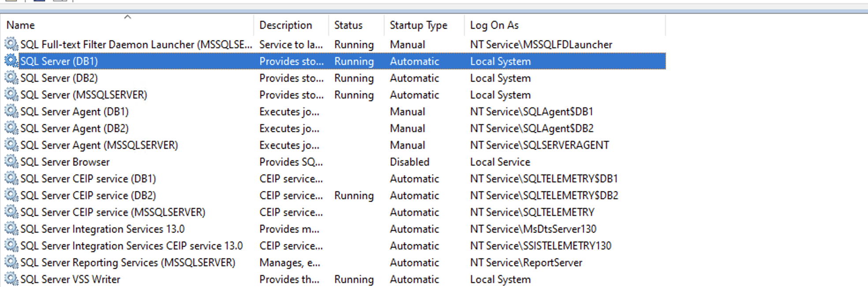Click the gear icon beside SQL Server (DB2)
Image resolution: width=868 pixels, height=287 pixels.
click(11, 77)
